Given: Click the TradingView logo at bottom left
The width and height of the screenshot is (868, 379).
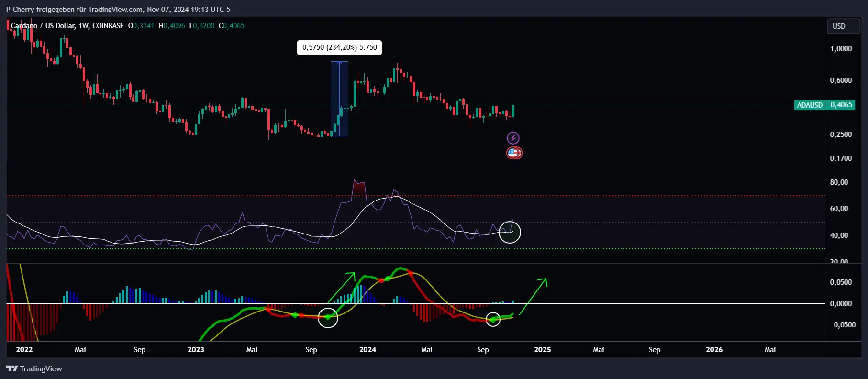Looking at the screenshot, I should (x=34, y=368).
